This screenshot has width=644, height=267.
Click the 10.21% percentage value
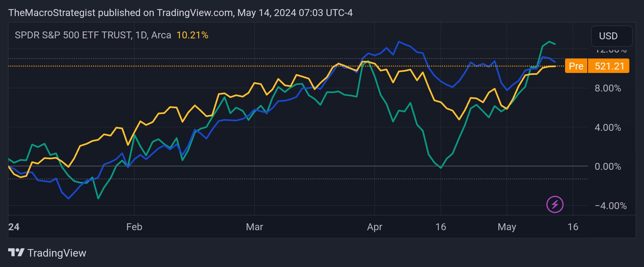192,35
